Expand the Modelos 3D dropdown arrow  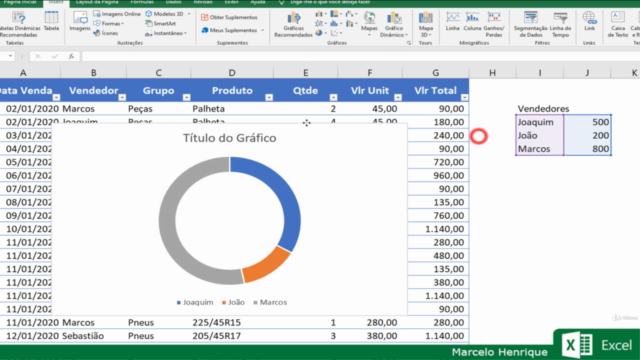(189, 14)
